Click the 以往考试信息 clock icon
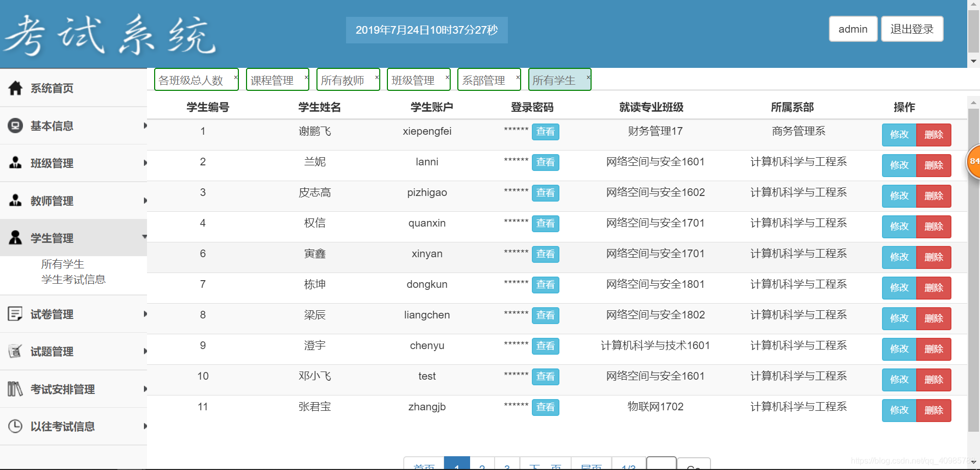Screen dimensions: 980x470 pyautogui.click(x=15, y=426)
